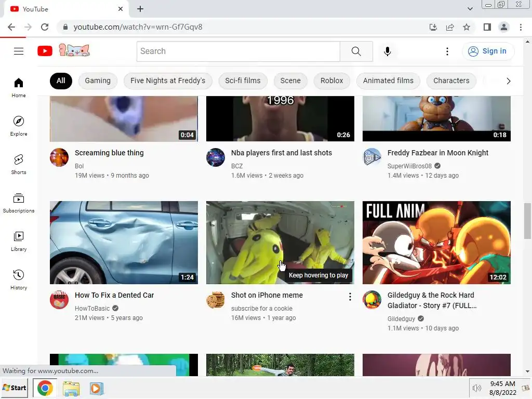
Task: Click the YouTube logo
Action: (45, 51)
